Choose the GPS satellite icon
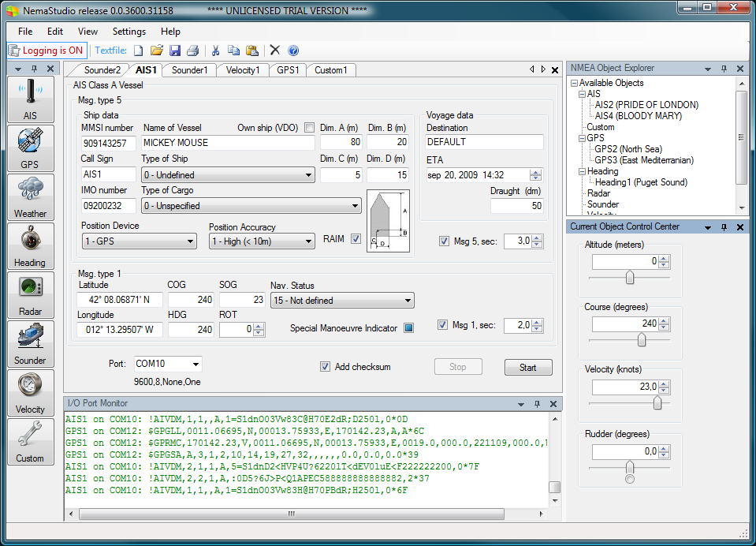This screenshot has width=756, height=546. tap(30, 140)
